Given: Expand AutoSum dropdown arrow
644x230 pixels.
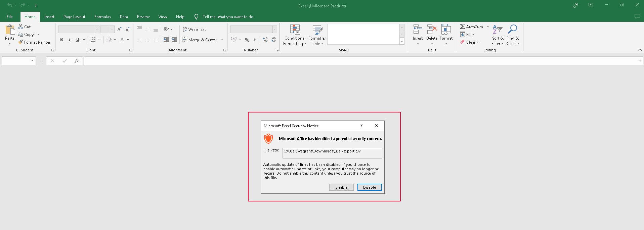Looking at the screenshot, I should tap(488, 27).
